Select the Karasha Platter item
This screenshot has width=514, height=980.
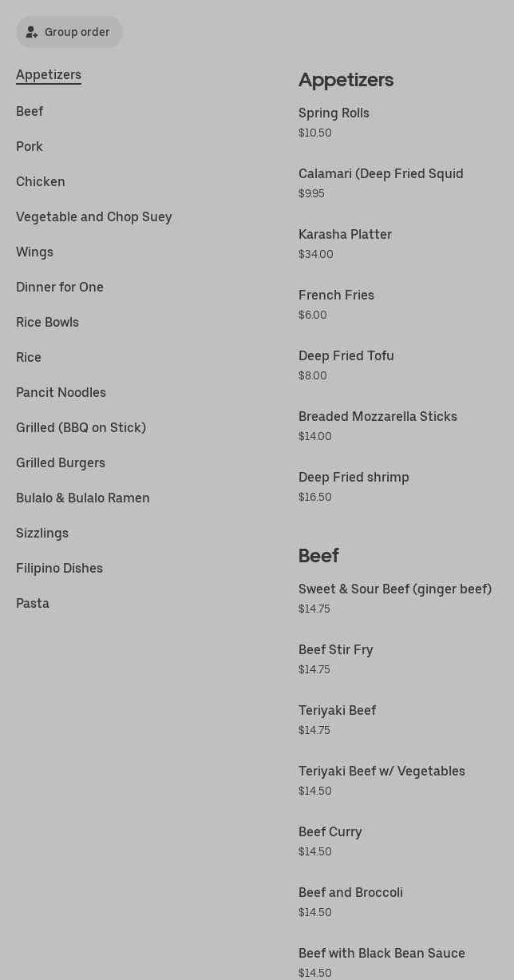[x=345, y=235]
